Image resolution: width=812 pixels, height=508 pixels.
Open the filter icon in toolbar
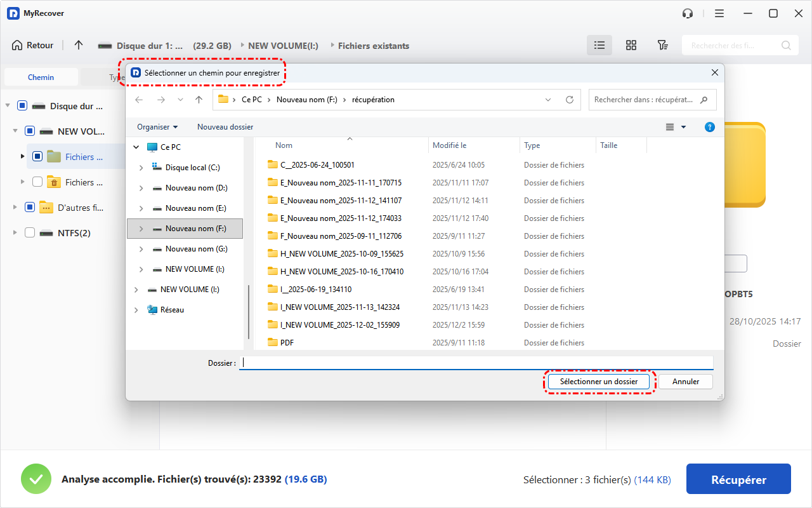[662, 45]
